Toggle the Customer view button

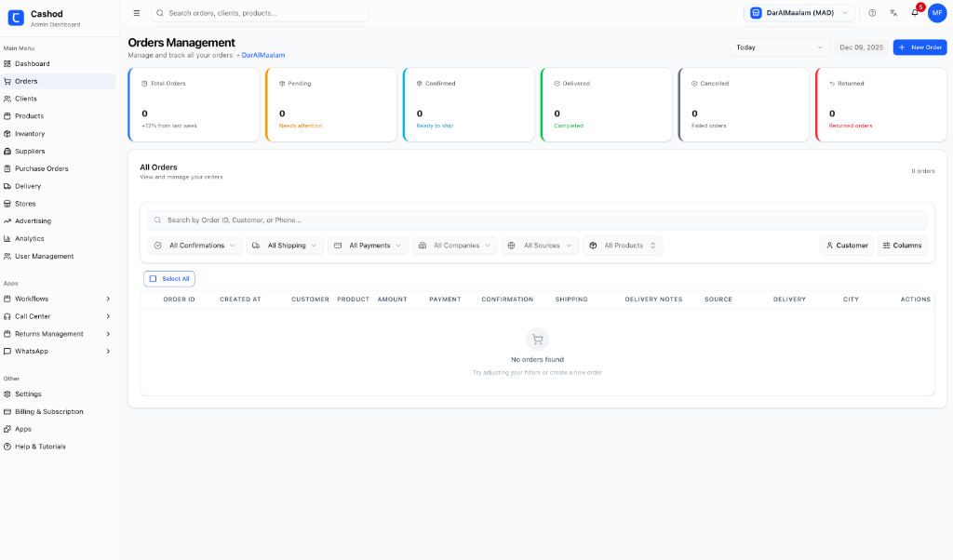[x=846, y=245]
